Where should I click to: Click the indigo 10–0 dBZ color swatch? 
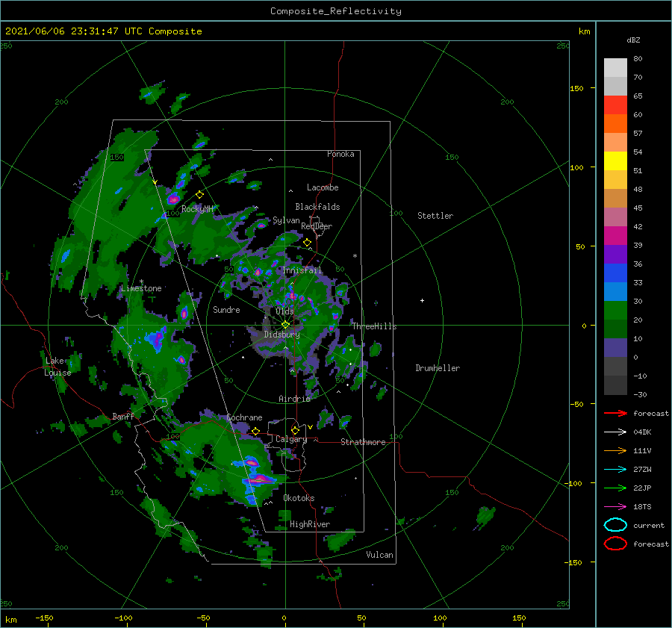[x=615, y=348]
